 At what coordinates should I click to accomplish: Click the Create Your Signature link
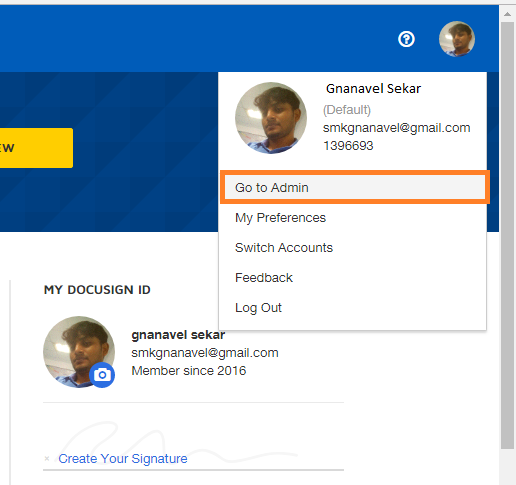tap(123, 459)
